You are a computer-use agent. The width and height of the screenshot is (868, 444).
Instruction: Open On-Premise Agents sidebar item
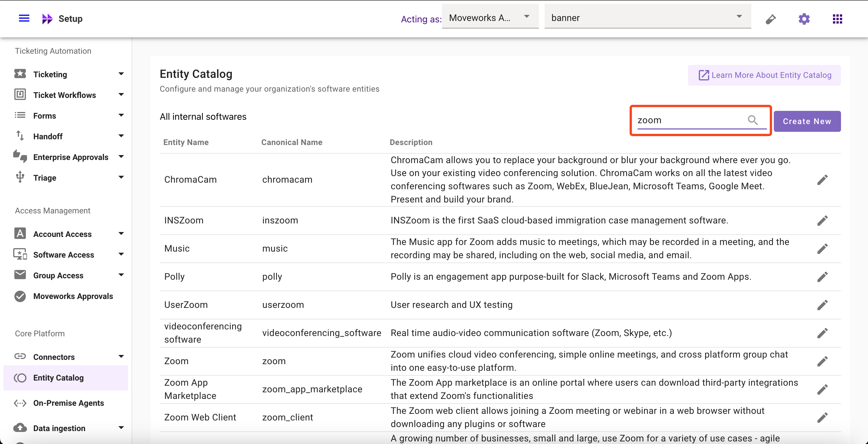click(68, 403)
